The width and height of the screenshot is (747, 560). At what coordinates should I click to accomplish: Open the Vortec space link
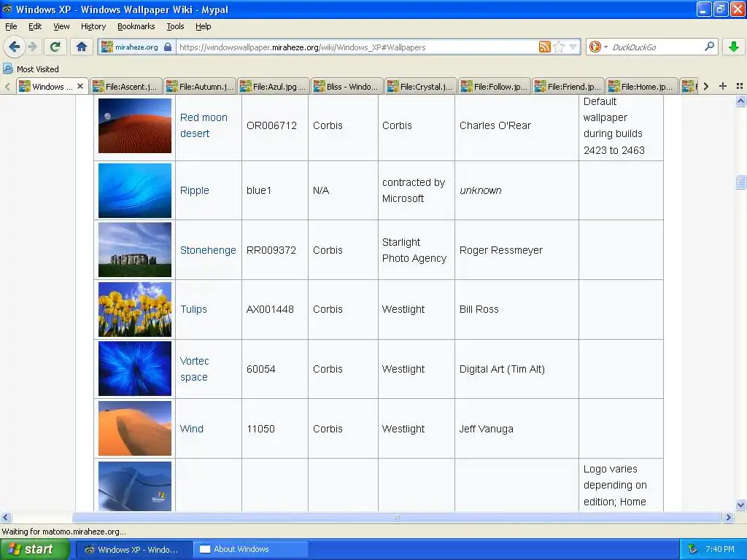tap(194, 368)
